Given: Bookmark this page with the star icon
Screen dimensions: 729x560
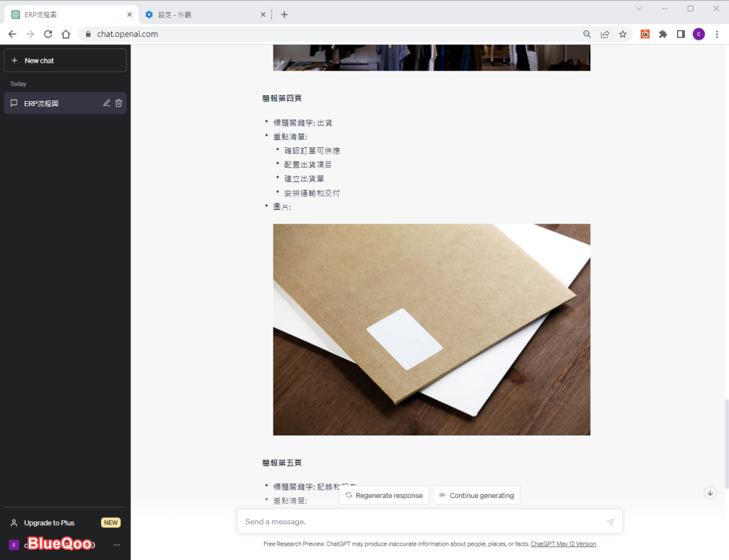Looking at the screenshot, I should 623,34.
